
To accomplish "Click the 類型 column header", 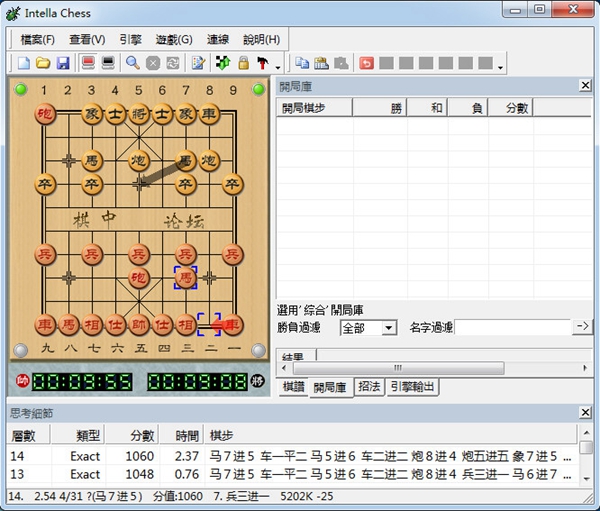I will [x=78, y=435].
